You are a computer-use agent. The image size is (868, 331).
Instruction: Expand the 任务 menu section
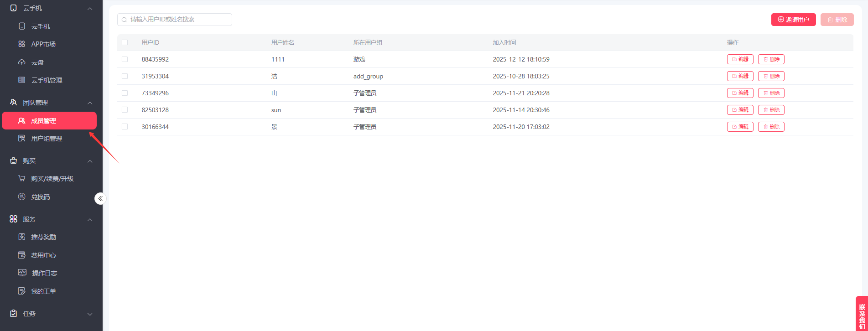pos(90,314)
